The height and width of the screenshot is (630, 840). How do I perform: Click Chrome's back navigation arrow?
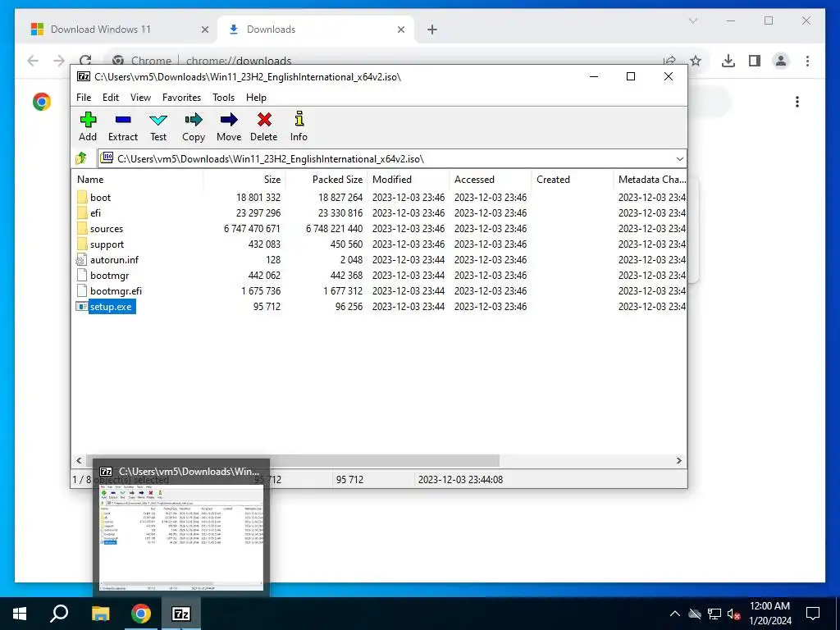coord(33,61)
